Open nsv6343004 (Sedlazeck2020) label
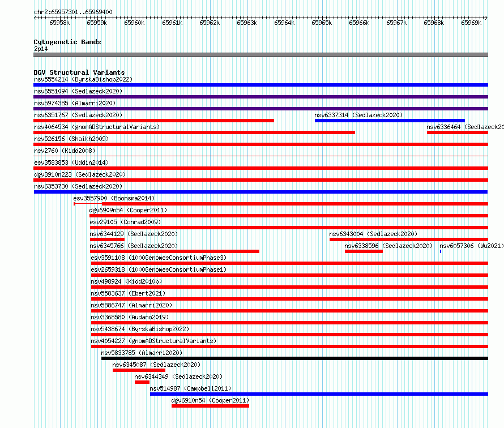 point(373,234)
